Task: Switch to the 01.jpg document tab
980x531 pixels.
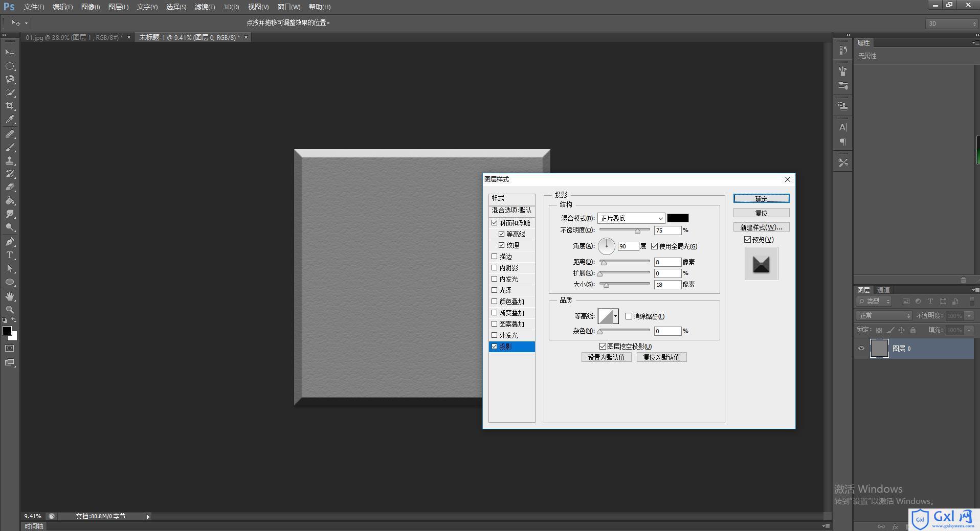Action: (x=74, y=37)
